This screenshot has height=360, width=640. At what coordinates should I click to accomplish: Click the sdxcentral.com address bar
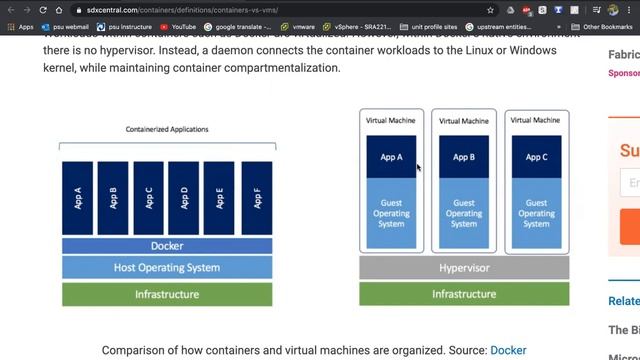tap(282, 10)
